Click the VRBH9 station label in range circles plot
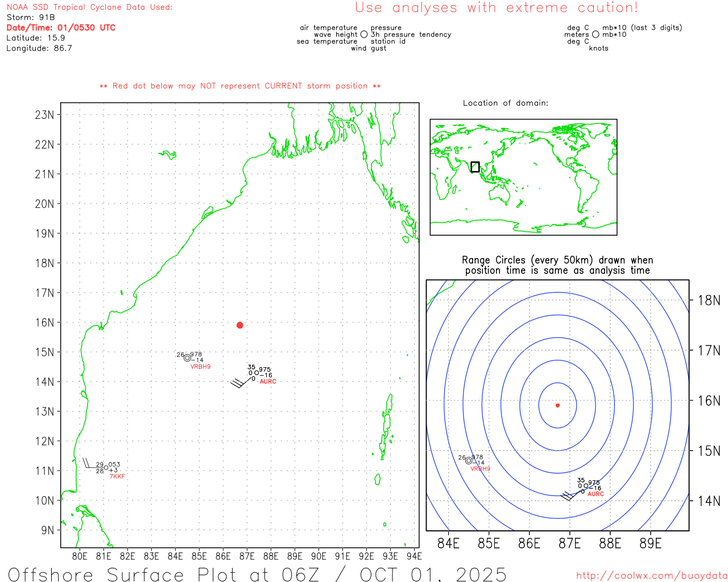This screenshot has width=728, height=582. pos(481,469)
